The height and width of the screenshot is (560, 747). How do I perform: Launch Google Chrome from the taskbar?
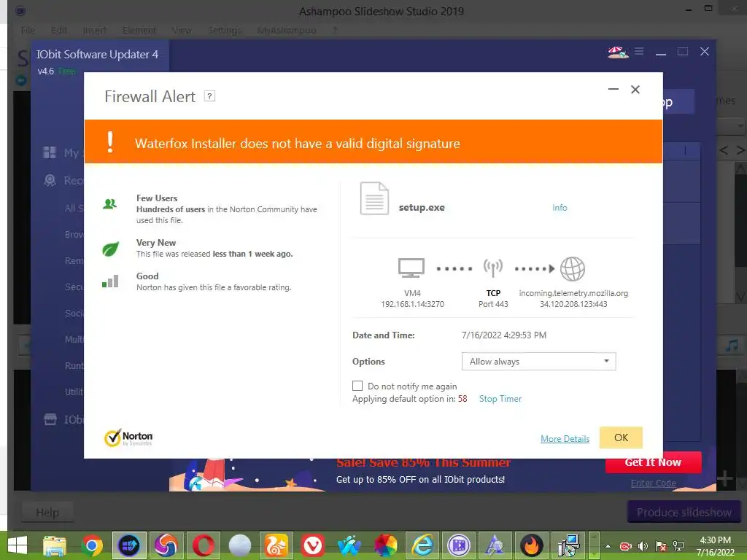click(91, 545)
